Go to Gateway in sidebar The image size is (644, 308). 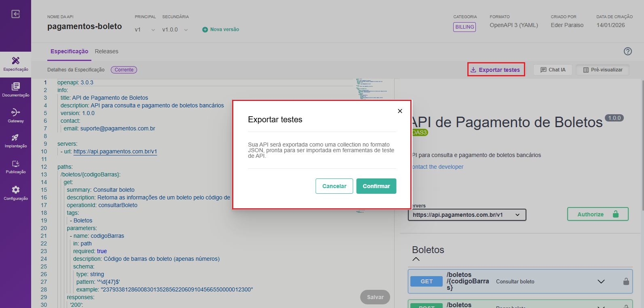pos(15,115)
